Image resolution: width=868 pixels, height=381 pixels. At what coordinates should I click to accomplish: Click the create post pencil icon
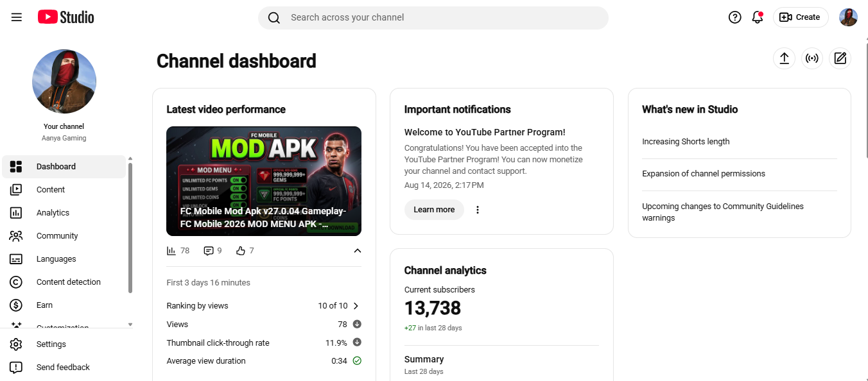click(x=840, y=58)
